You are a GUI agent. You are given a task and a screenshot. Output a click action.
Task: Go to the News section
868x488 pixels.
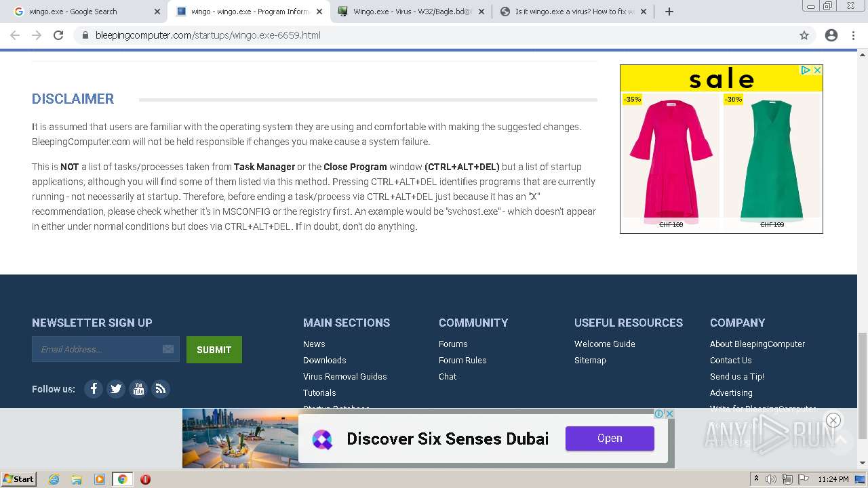[314, 344]
